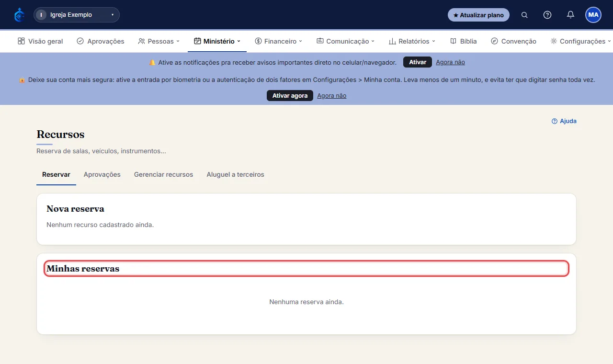Click the Bíblia book icon
613x364 pixels.
[453, 41]
